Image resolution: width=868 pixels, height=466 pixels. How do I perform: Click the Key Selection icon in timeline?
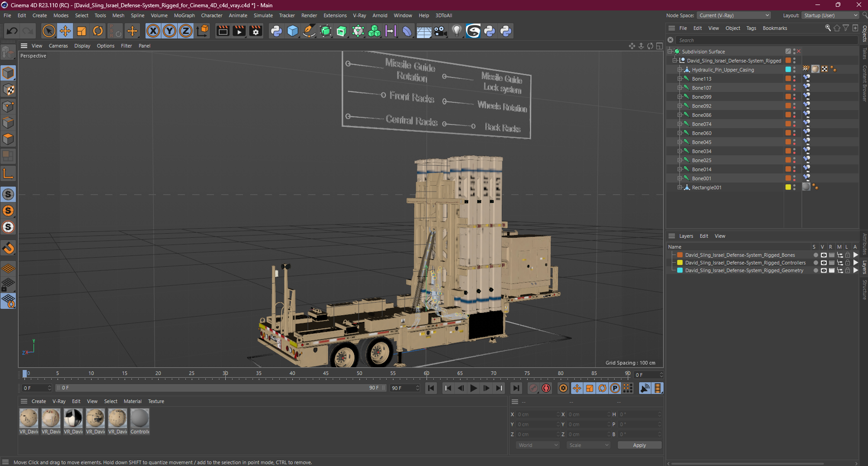tap(563, 388)
